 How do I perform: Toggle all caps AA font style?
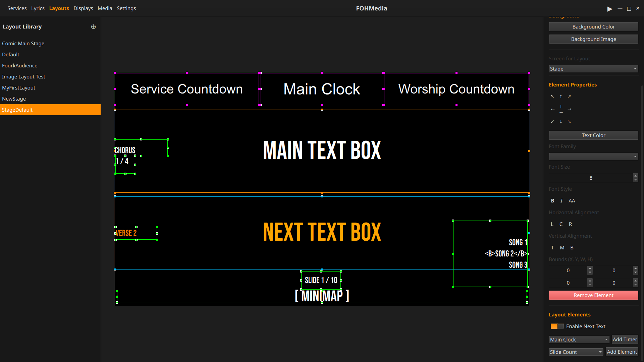click(572, 201)
